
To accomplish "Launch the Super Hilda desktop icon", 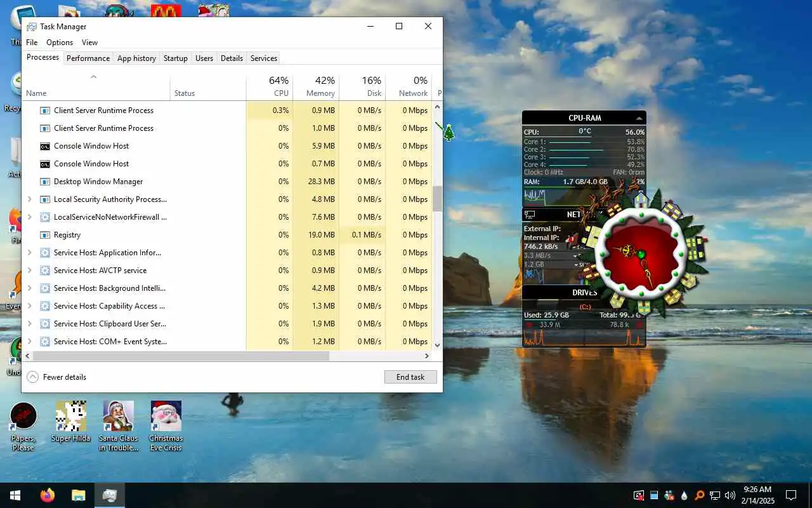I will [70, 421].
